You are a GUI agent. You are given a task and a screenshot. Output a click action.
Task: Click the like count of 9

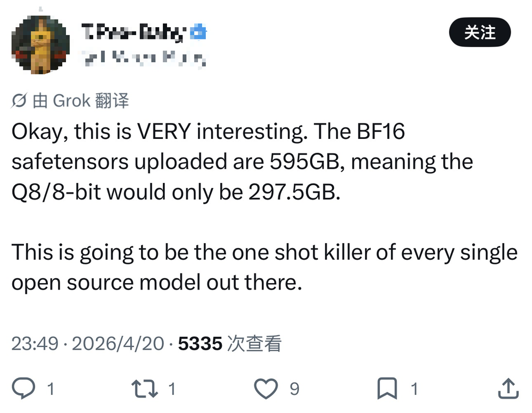pyautogui.click(x=294, y=390)
